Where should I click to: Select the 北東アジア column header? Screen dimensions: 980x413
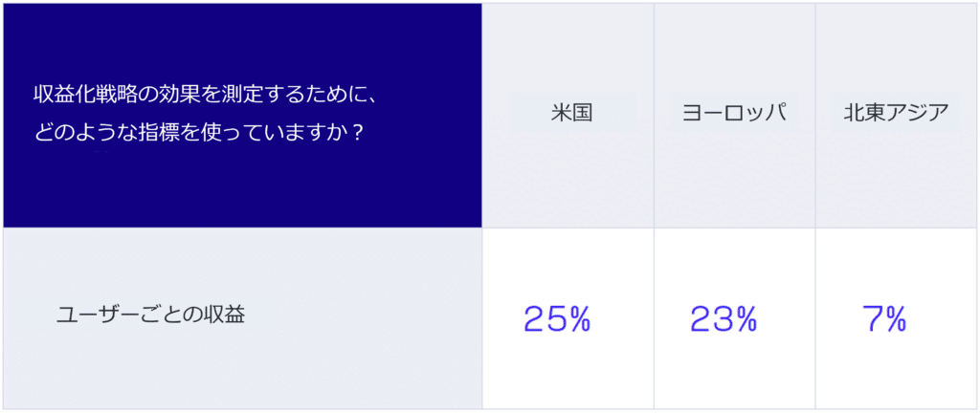point(896,113)
